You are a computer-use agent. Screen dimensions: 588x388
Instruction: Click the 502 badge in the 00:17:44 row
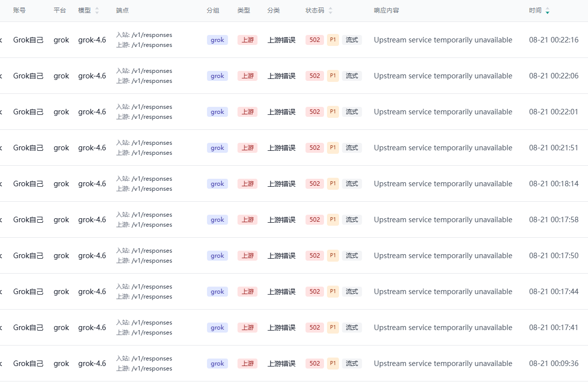coord(314,292)
